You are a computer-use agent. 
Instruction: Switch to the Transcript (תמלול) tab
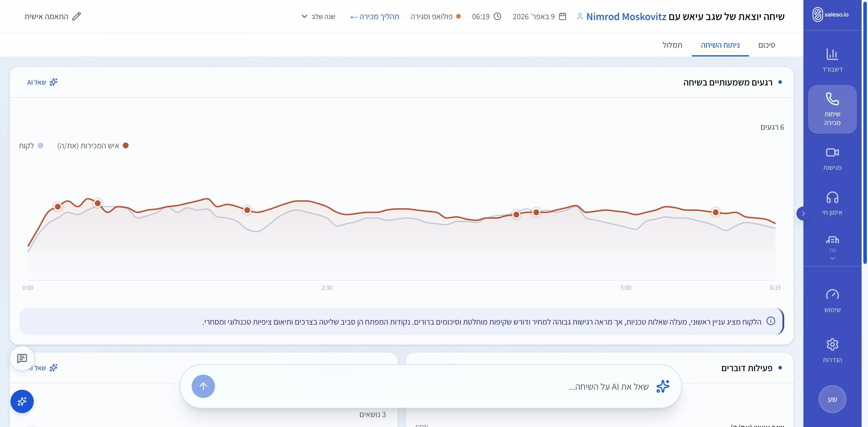tap(672, 45)
